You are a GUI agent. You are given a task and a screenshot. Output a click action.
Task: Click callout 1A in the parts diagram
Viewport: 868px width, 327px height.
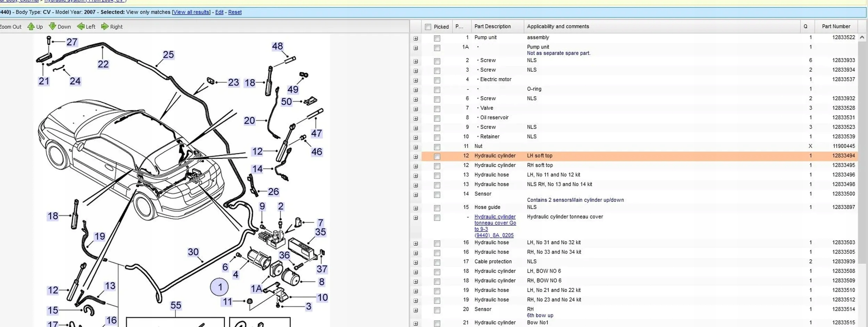[257, 289]
